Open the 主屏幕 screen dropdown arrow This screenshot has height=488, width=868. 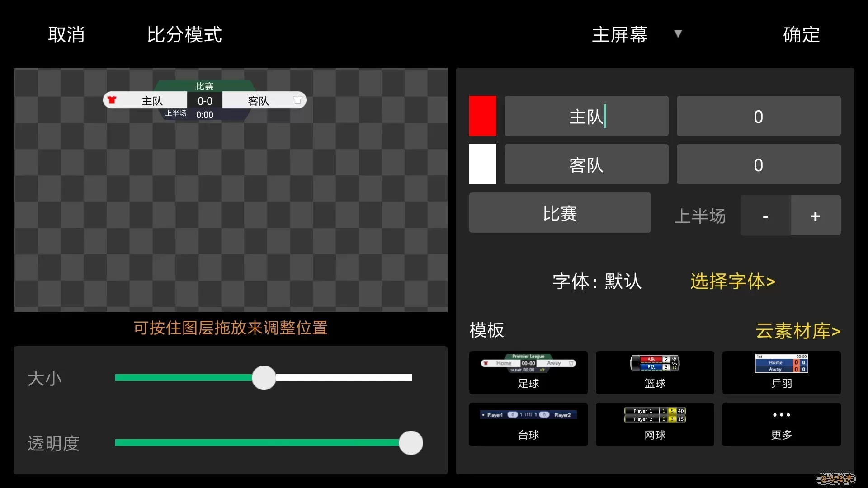[x=678, y=34]
